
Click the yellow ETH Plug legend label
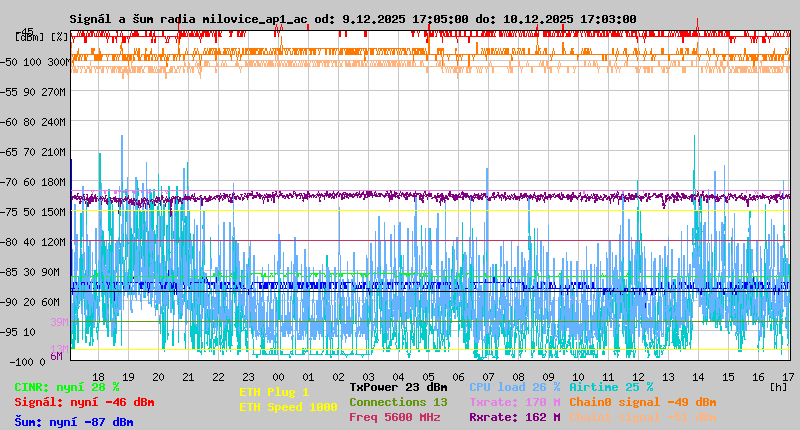pos(274,392)
